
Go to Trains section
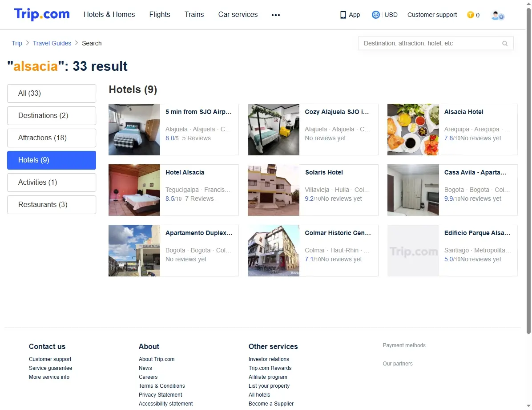[x=194, y=15]
